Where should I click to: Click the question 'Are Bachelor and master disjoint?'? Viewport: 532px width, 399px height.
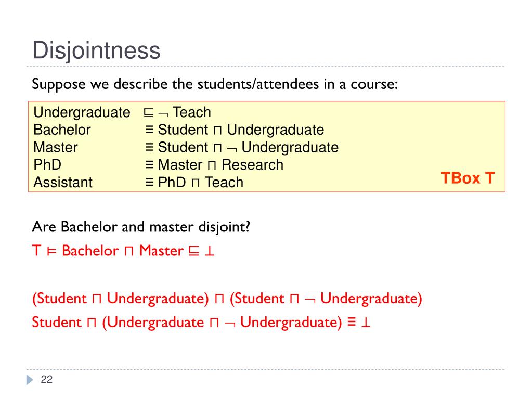[x=141, y=227]
